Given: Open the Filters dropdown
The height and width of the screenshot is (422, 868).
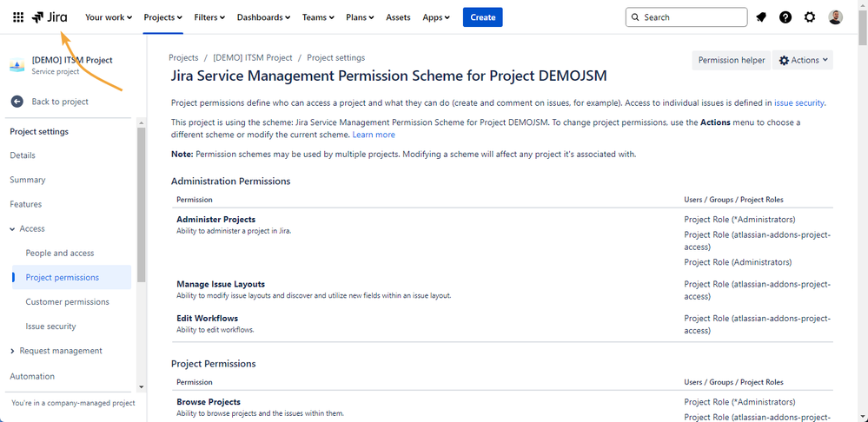Looking at the screenshot, I should 209,17.
